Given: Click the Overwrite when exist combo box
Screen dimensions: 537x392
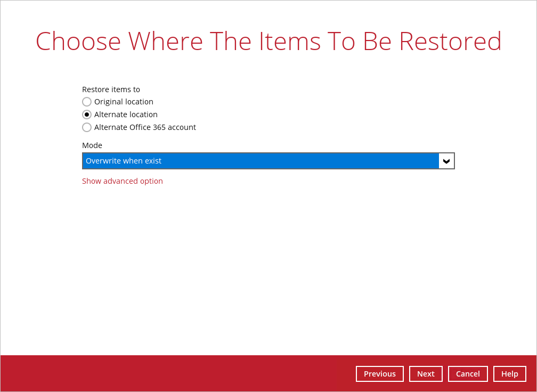Looking at the screenshot, I should (268, 161).
